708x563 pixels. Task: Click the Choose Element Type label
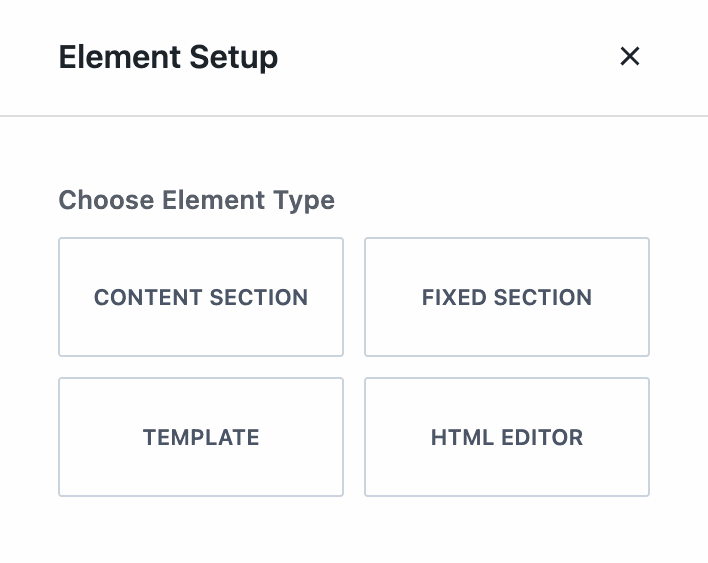pyautogui.click(x=196, y=200)
